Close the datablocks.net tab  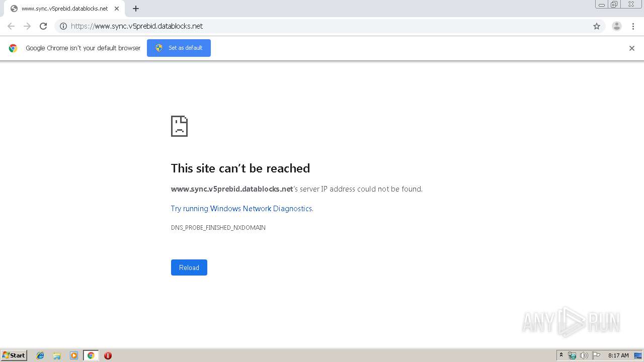click(x=117, y=9)
